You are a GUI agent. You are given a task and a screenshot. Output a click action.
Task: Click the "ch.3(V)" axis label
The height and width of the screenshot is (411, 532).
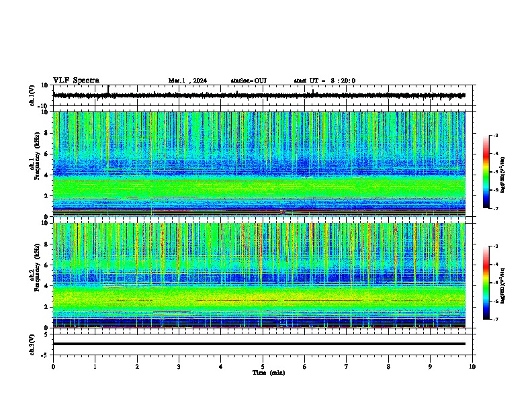[32, 345]
